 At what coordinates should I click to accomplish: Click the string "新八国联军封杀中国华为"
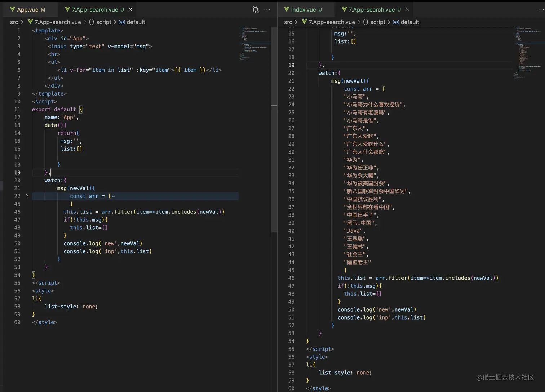pyautogui.click(x=376, y=191)
